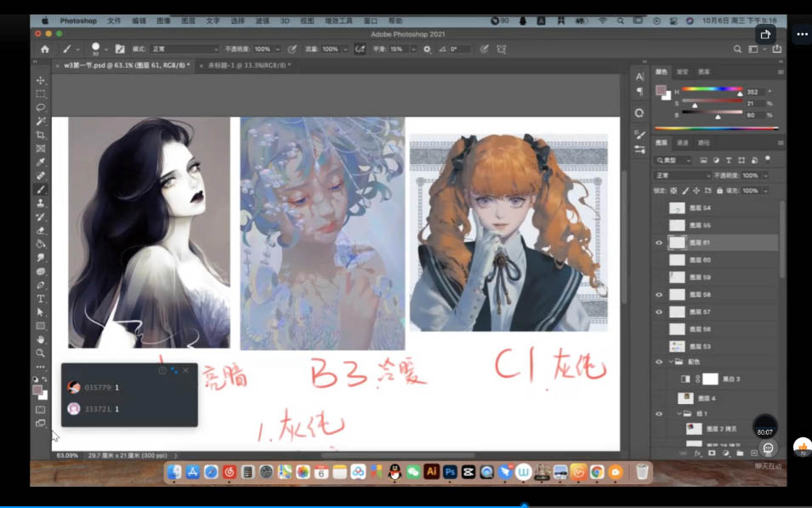Hide layer 图层 61
Image resolution: width=812 pixels, height=508 pixels.
tap(659, 243)
